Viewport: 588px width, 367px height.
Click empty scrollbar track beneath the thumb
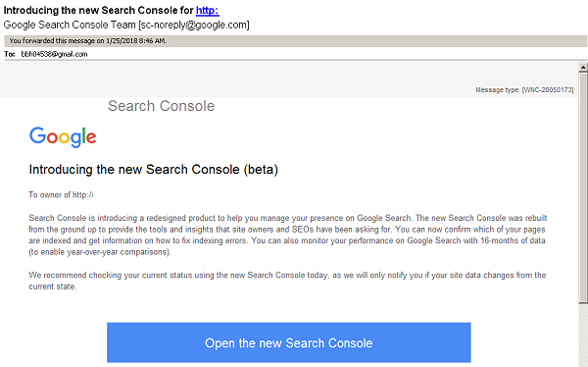(x=583, y=335)
